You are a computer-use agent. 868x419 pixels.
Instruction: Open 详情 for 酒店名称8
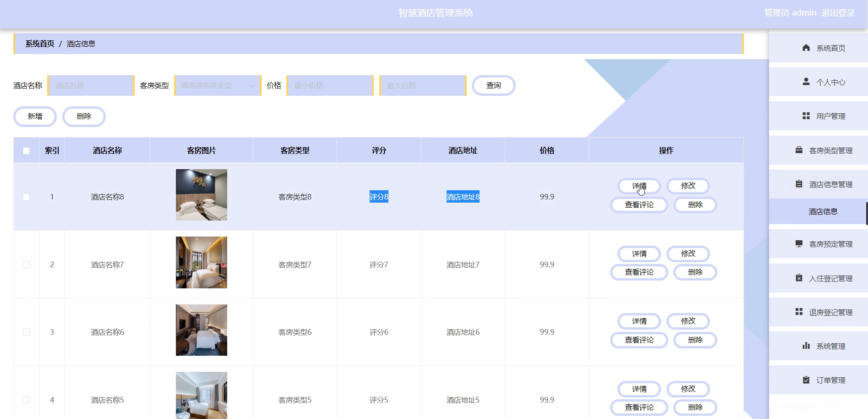pyautogui.click(x=639, y=186)
